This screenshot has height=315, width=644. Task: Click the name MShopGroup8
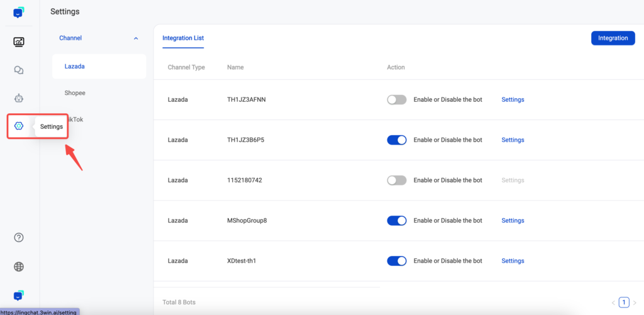click(247, 221)
